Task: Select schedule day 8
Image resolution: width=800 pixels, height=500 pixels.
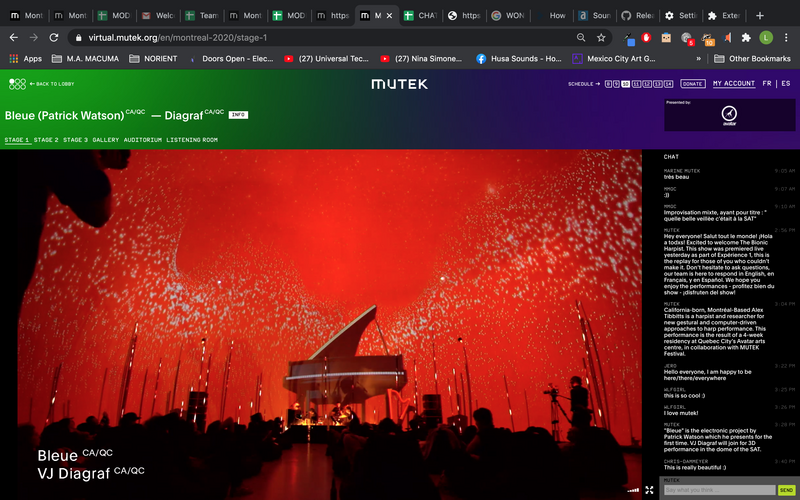Action: point(608,84)
